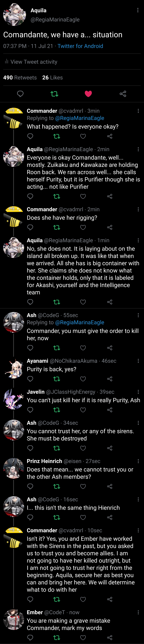
Task: Retweet Ayanami's "Purity is back, yes?" tweet
Action: [57, 379]
